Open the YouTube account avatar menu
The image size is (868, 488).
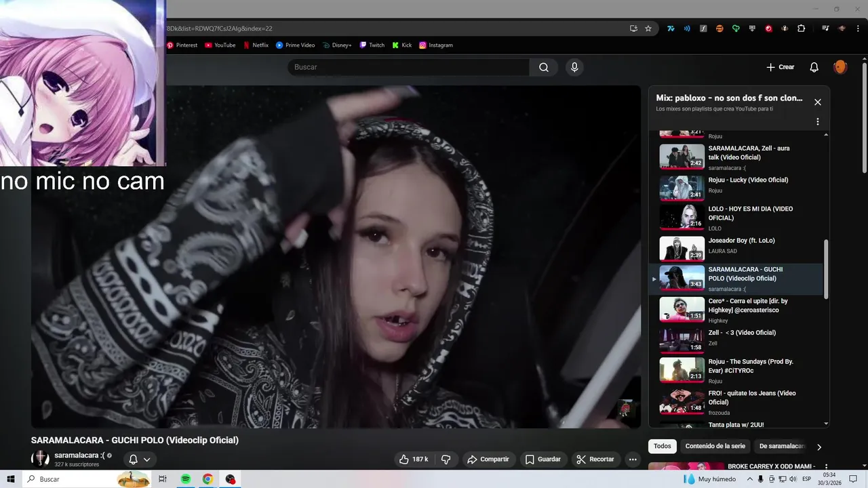click(x=840, y=67)
